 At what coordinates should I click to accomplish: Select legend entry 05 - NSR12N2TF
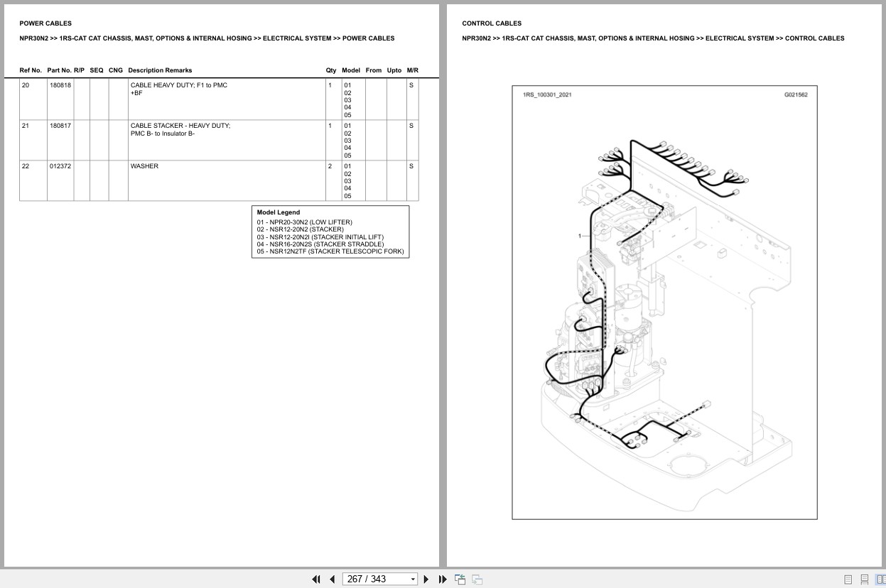(330, 251)
